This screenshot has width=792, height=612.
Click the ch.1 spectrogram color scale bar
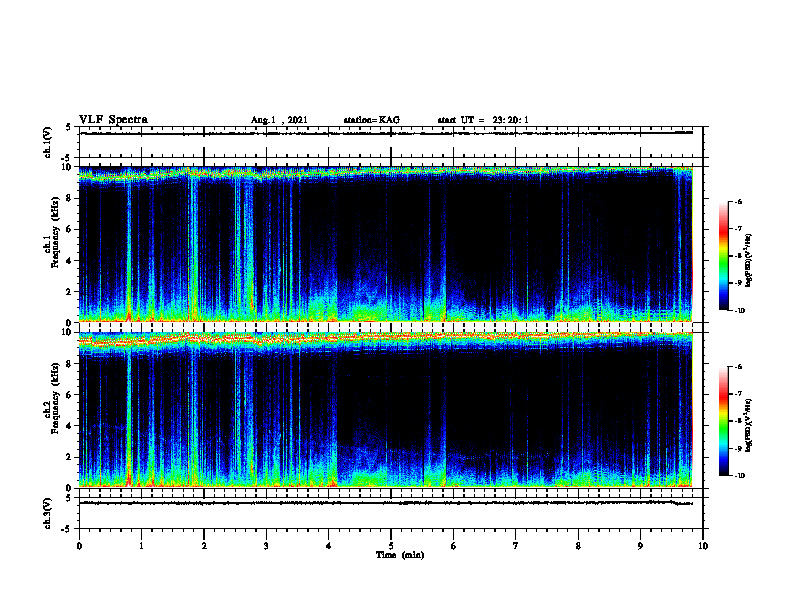tap(723, 256)
